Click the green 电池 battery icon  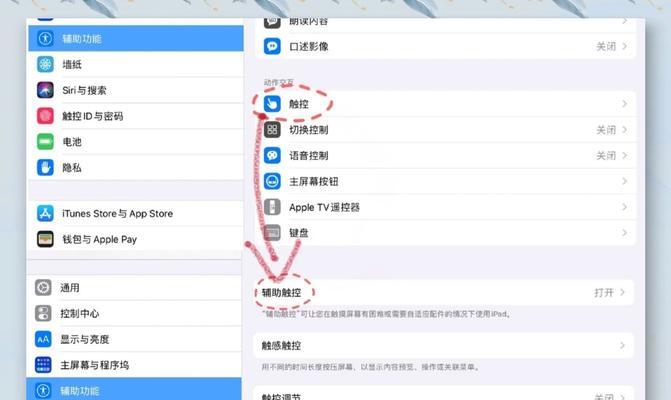click(45, 142)
